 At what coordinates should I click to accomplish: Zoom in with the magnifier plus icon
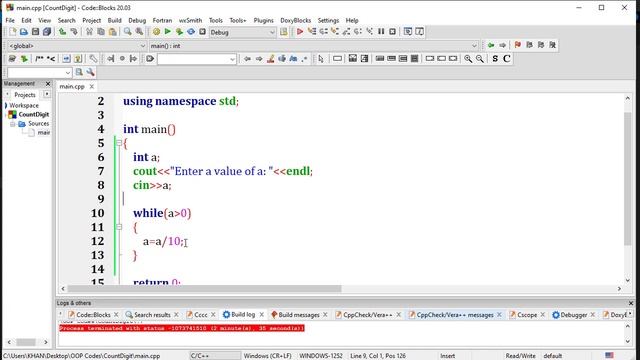point(468,59)
